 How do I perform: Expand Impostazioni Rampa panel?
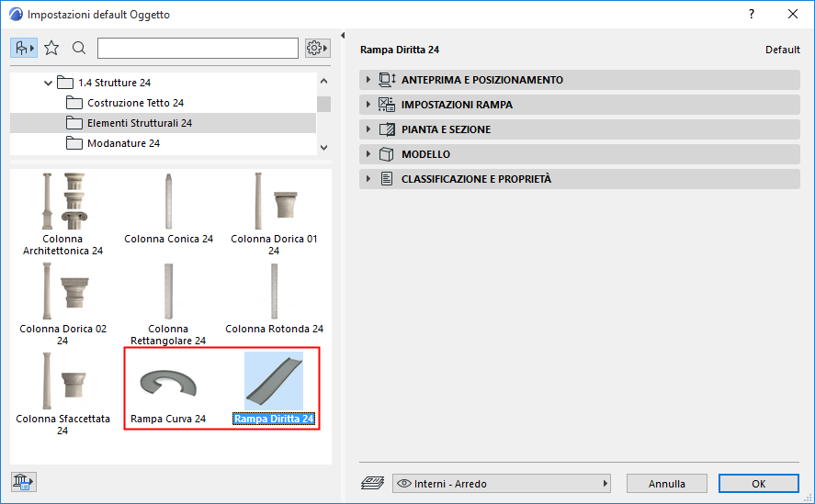pos(580,105)
